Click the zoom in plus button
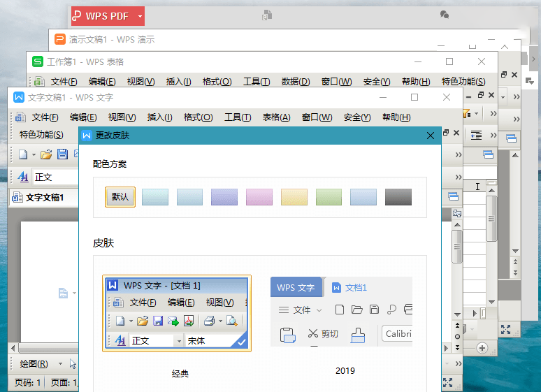Screen dimensions: 541x392 pyautogui.click(x=482, y=348)
